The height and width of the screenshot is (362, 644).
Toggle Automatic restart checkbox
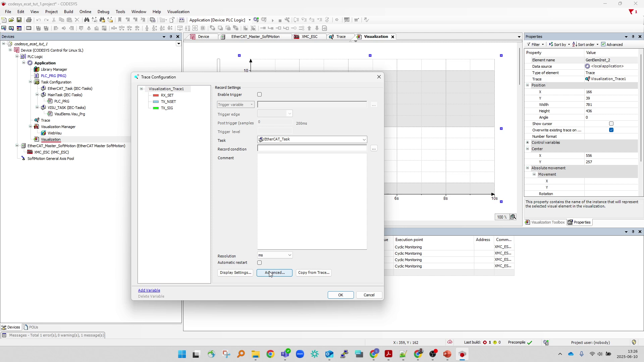click(259, 263)
